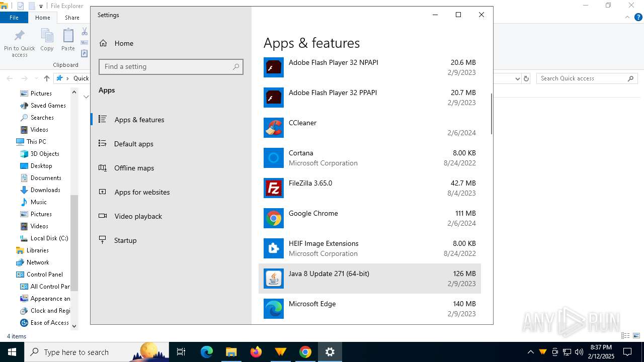Click the Search Quick access field
This screenshot has height=362, width=644.
587,78
